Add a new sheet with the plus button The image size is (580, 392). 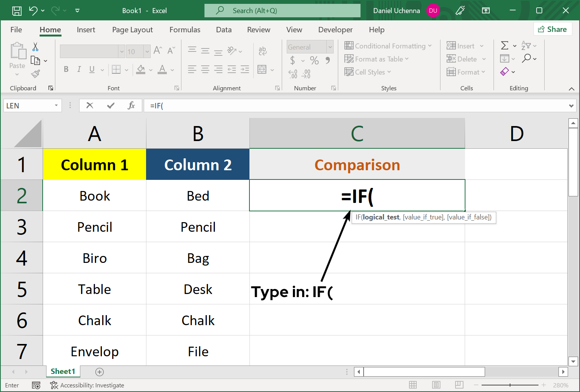point(100,372)
